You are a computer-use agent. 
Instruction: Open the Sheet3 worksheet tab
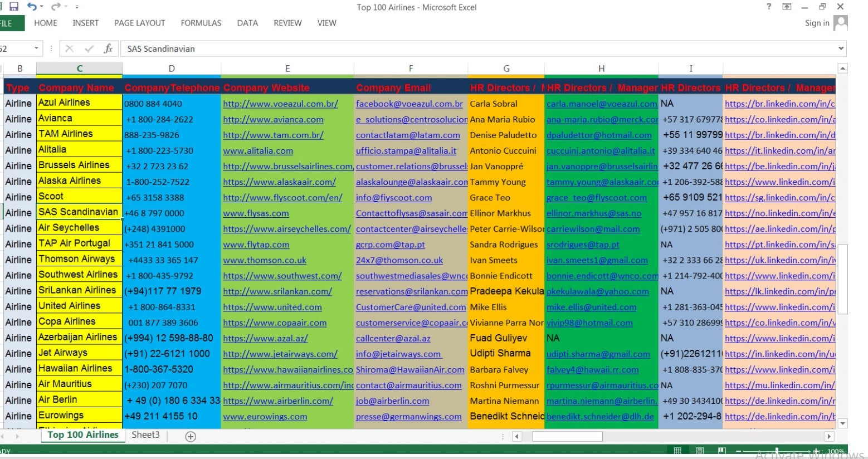pyautogui.click(x=145, y=435)
